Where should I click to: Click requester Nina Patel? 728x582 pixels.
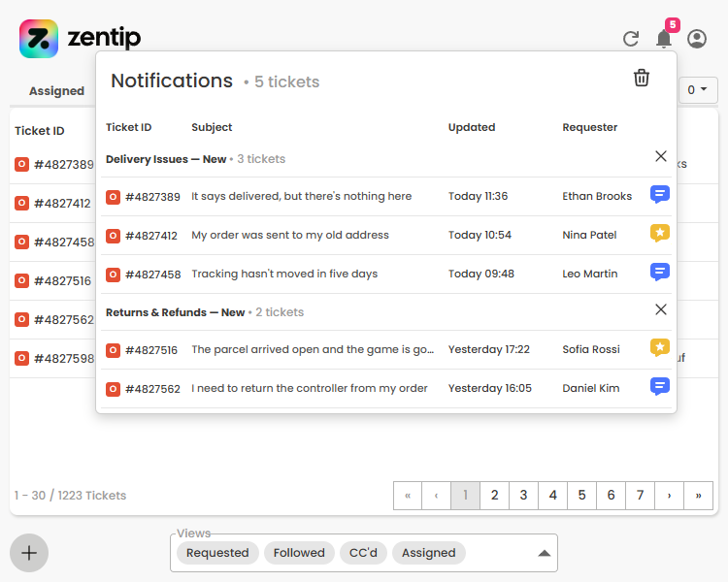(589, 235)
